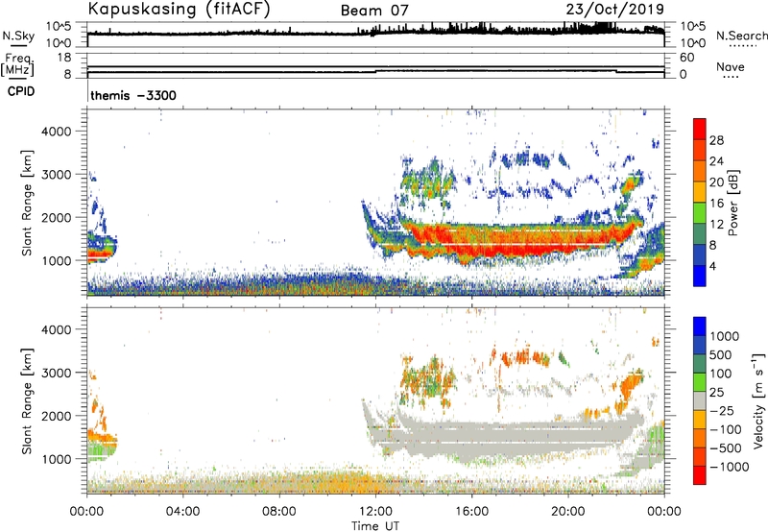Image resolution: width=768 pixels, height=532 pixels.
Task: Select the Power [dB] colorbar title
Action: [732, 203]
